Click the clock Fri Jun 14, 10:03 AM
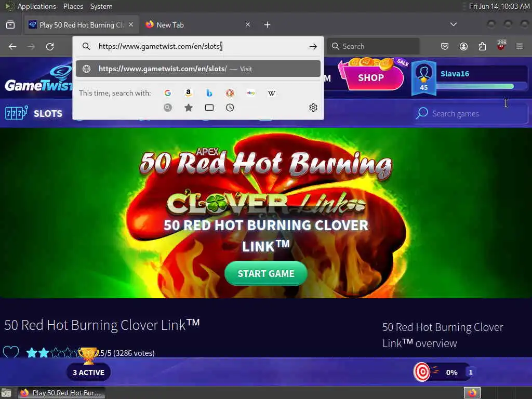Viewport: 532px width, 399px height. pyautogui.click(x=499, y=6)
